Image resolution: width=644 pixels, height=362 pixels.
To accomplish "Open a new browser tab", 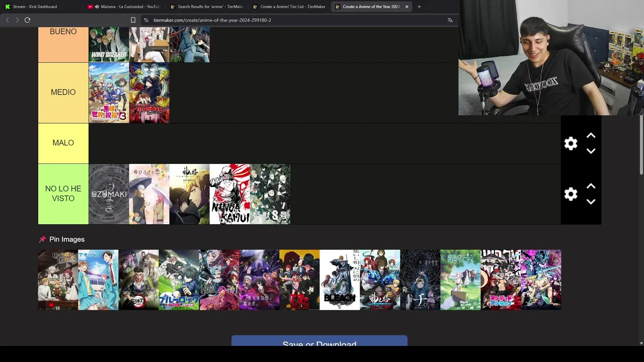I will pyautogui.click(x=419, y=7).
